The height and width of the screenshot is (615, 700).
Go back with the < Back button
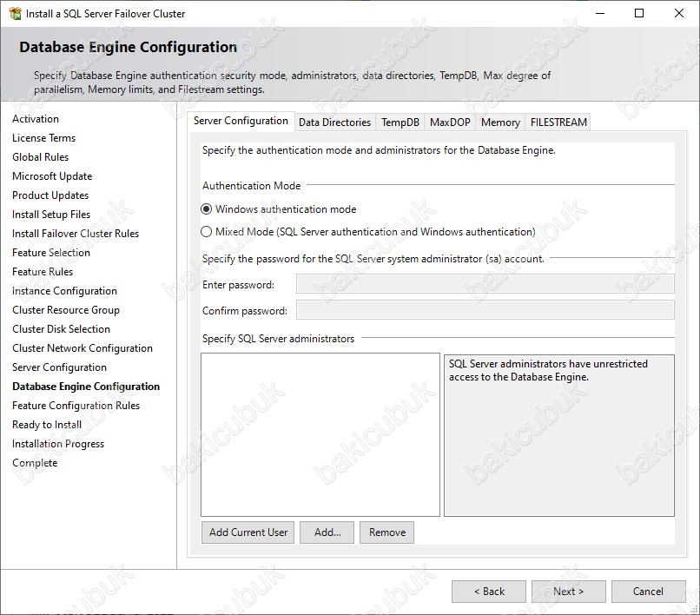tap(489, 592)
